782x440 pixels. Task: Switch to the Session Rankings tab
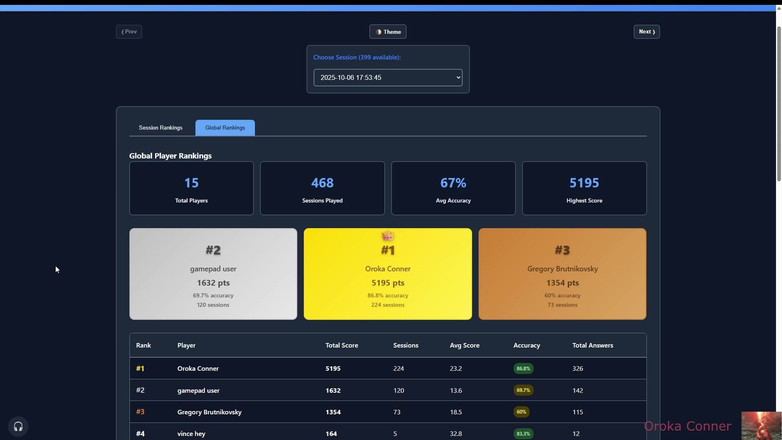click(x=160, y=128)
